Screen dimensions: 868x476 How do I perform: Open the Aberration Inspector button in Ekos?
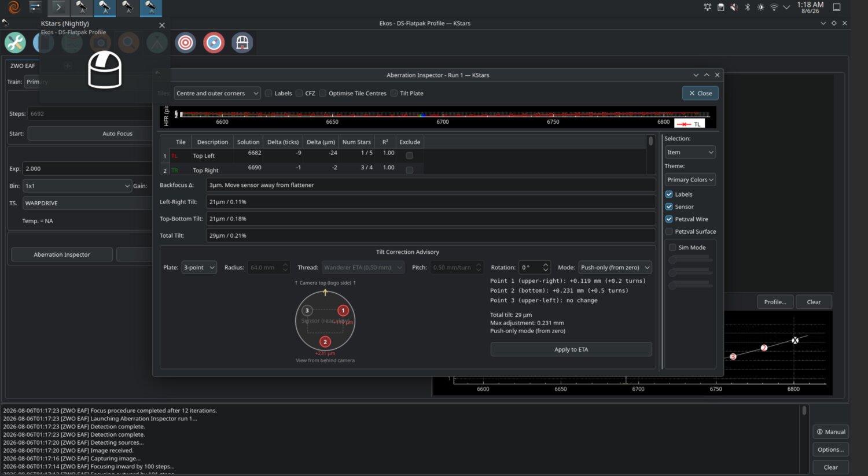pos(62,254)
